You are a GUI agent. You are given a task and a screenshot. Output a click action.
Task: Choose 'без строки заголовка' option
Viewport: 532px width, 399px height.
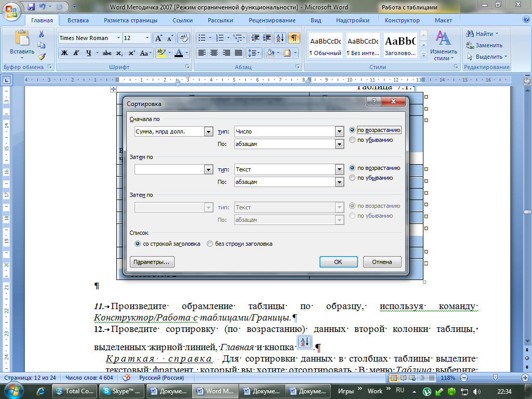point(210,244)
